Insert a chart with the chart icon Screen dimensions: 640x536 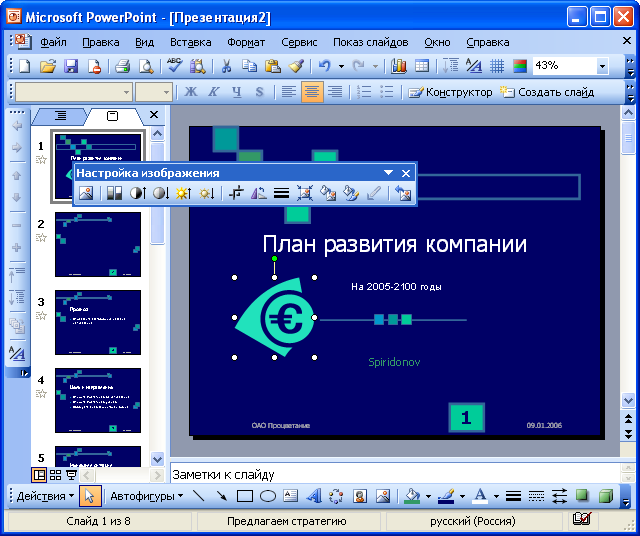[399, 66]
